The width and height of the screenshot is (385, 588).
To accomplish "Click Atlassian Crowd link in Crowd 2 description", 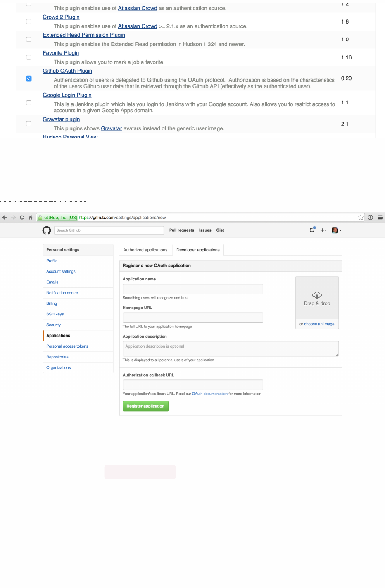I will (138, 26).
